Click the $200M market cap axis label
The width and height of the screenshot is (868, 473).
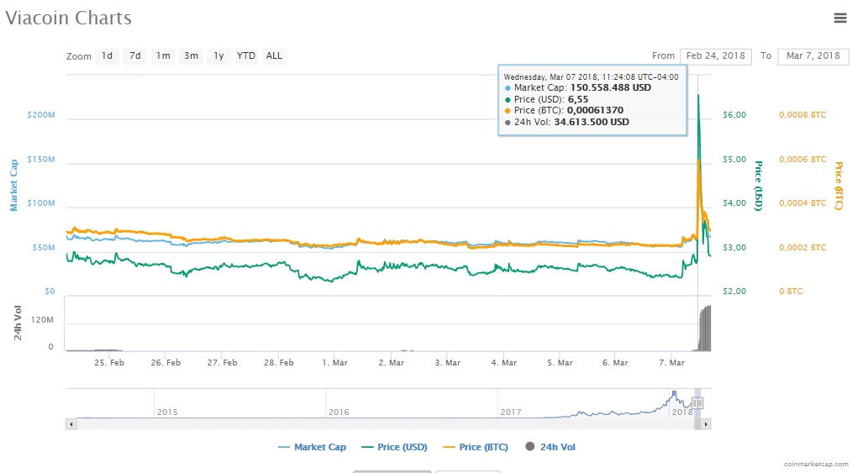tap(41, 115)
